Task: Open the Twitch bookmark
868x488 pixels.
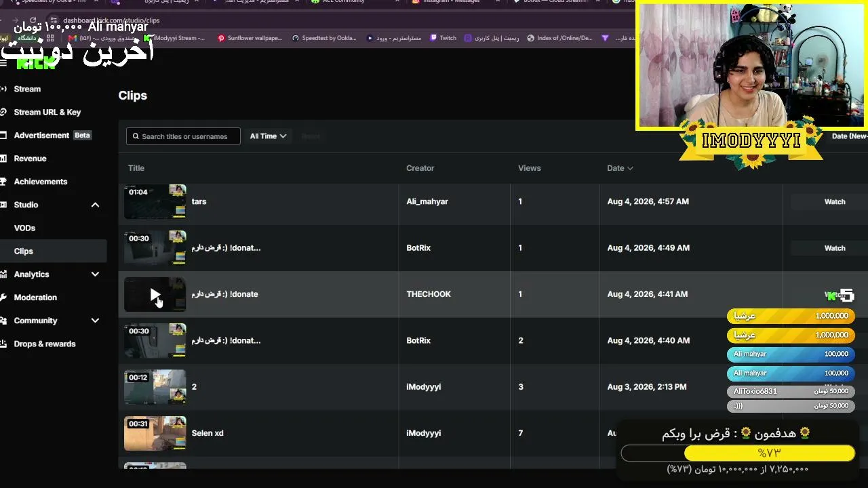Action: click(x=443, y=38)
